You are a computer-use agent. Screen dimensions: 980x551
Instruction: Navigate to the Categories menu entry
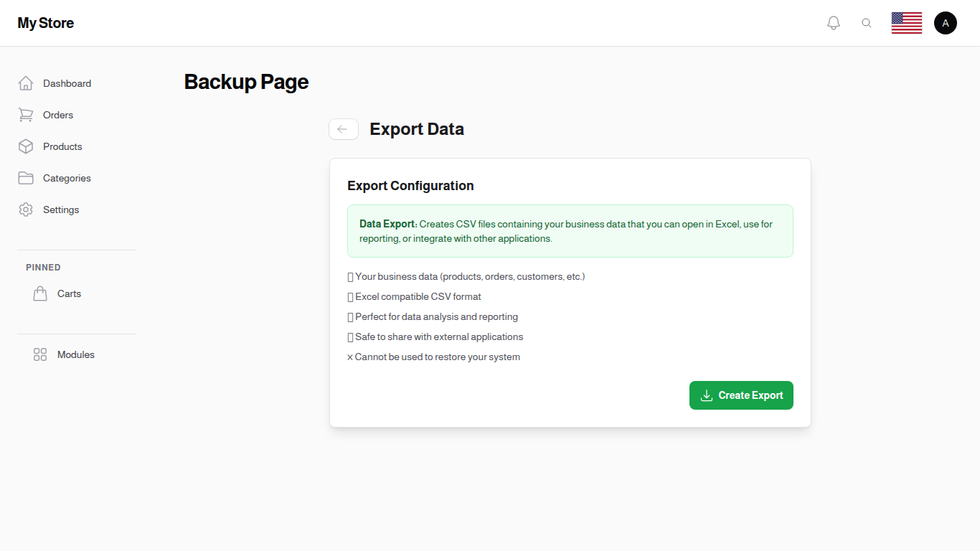[67, 178]
